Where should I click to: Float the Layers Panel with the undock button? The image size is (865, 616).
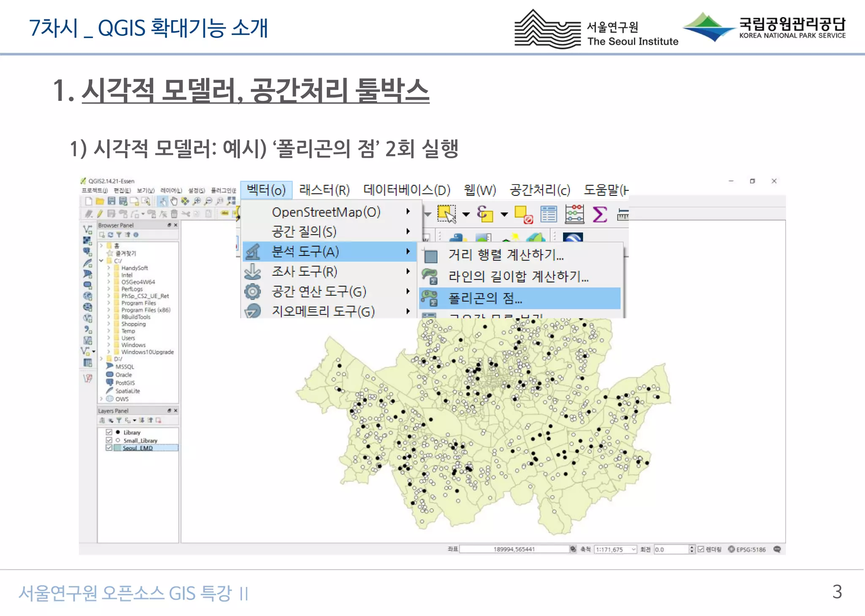point(169,411)
